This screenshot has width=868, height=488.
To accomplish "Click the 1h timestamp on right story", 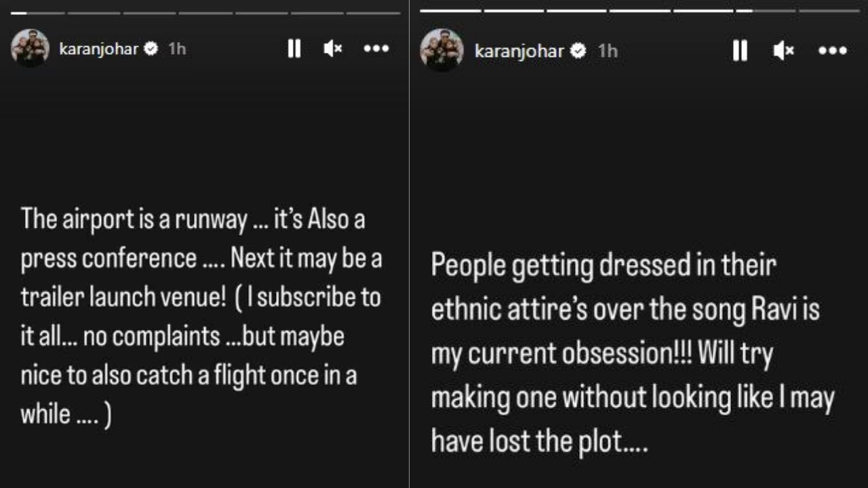I will click(608, 52).
